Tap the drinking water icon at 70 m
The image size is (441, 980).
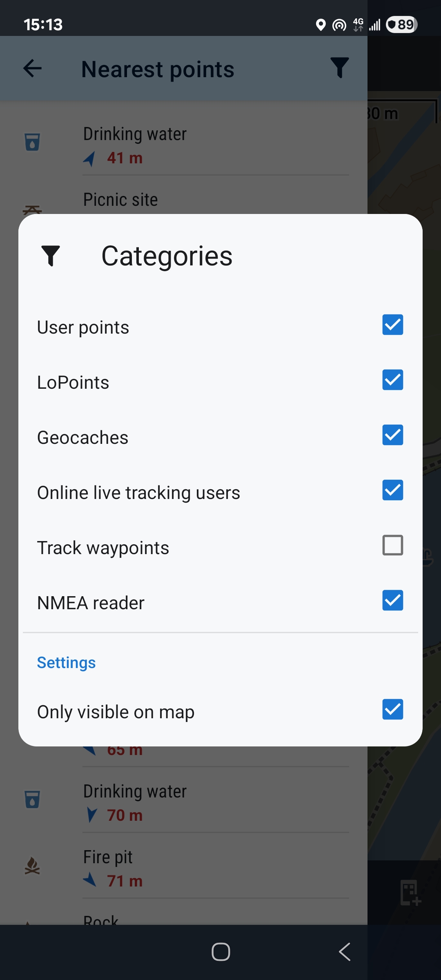click(x=32, y=800)
